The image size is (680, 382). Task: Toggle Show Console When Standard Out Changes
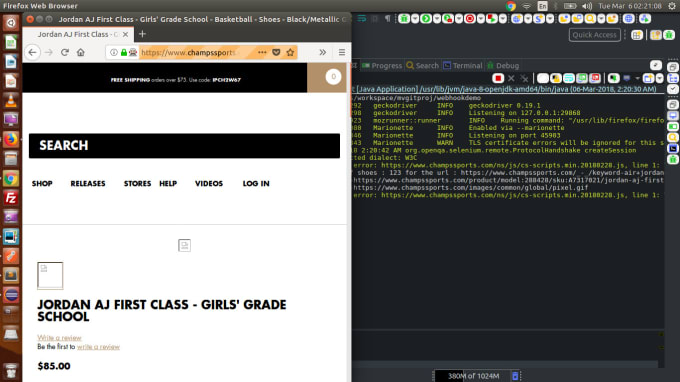pyautogui.click(x=582, y=78)
